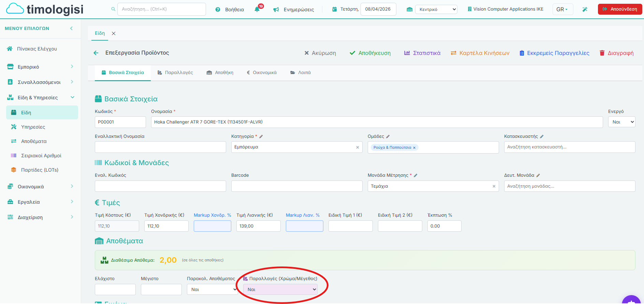Click the Τιμή Λιανικής field showing 139,00
Viewport: 644px width, 304px height.
point(259,226)
